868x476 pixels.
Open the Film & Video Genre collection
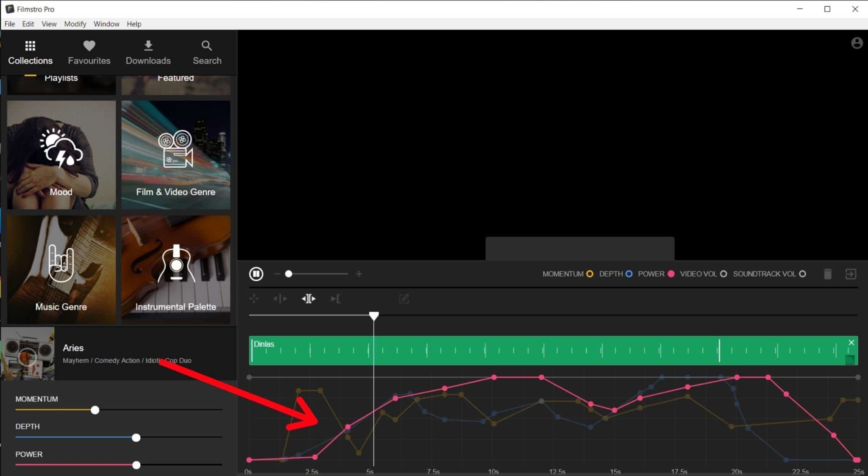pos(176,155)
